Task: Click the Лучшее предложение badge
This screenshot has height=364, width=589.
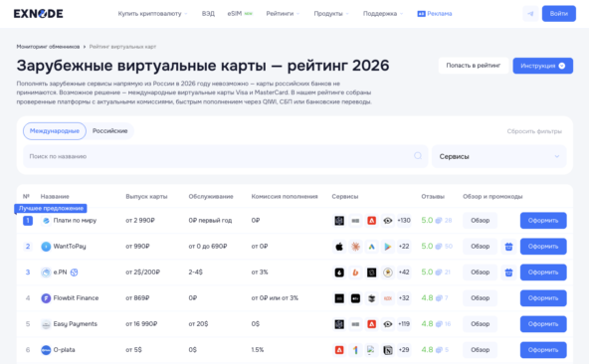Action: tap(51, 209)
